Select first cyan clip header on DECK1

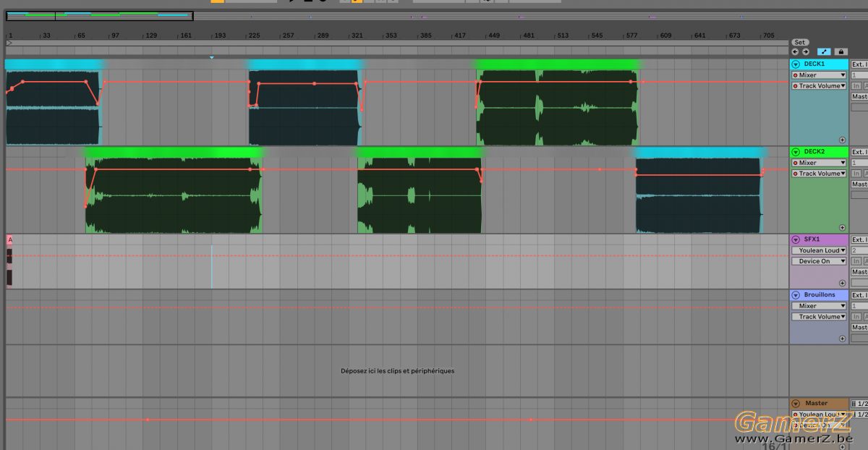(x=54, y=64)
